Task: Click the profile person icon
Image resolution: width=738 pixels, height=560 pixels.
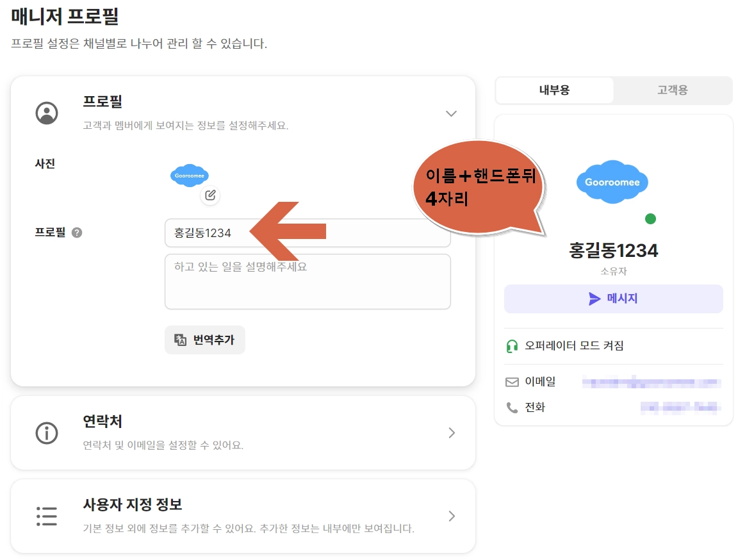Action: (47, 113)
